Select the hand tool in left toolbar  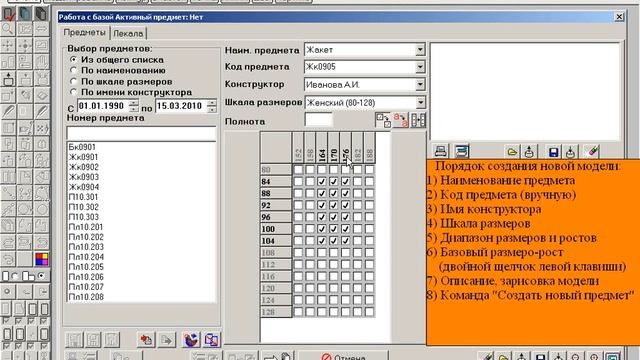41,62
